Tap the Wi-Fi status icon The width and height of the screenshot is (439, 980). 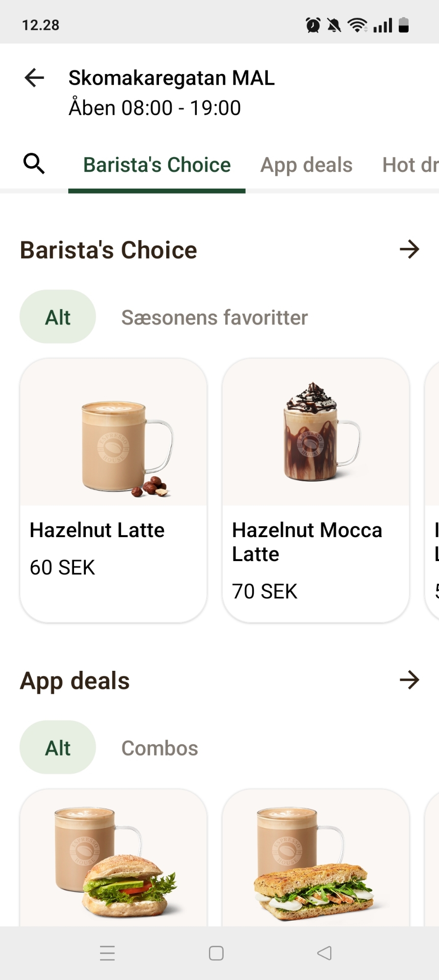[357, 25]
